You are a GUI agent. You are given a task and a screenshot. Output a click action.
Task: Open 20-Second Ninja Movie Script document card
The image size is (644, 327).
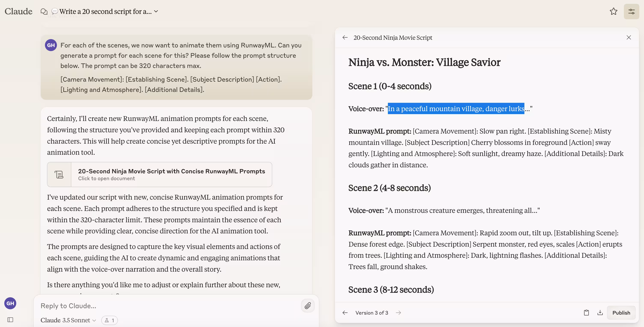(x=159, y=174)
